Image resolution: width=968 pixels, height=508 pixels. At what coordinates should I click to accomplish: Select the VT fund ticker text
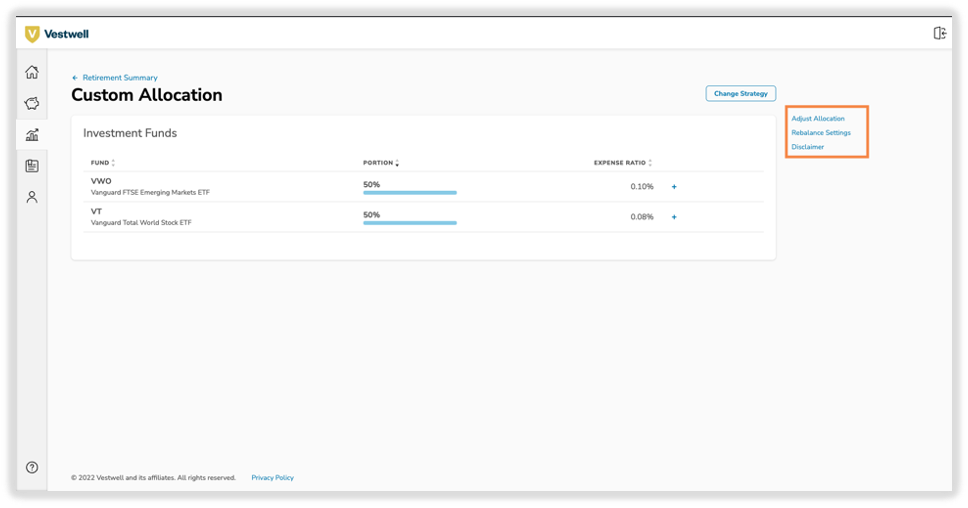coord(96,212)
